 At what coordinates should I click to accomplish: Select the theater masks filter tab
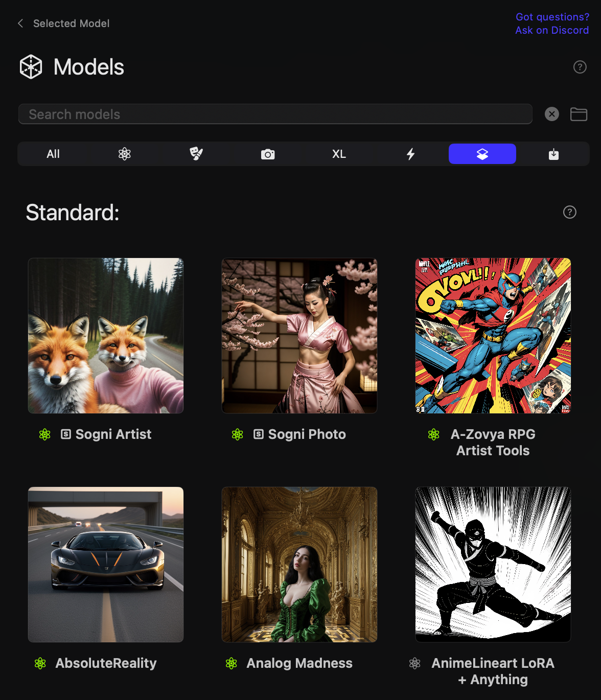[196, 154]
